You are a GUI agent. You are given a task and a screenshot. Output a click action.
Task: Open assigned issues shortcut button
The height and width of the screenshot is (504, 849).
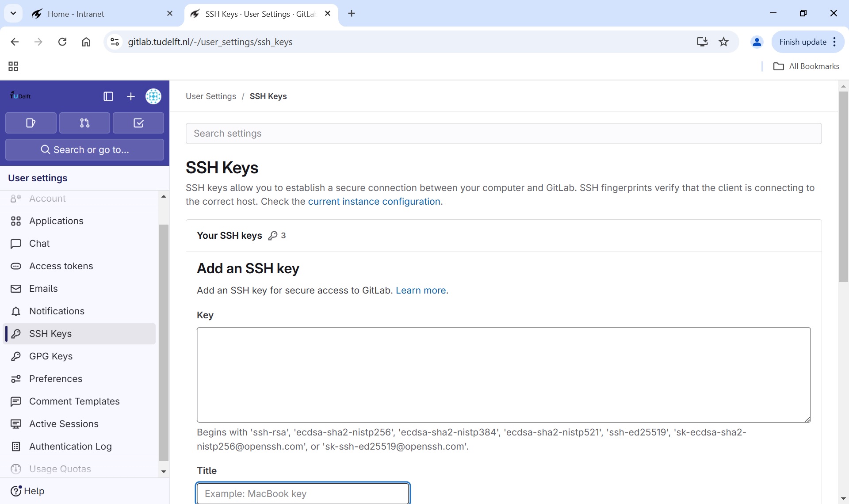(x=31, y=123)
